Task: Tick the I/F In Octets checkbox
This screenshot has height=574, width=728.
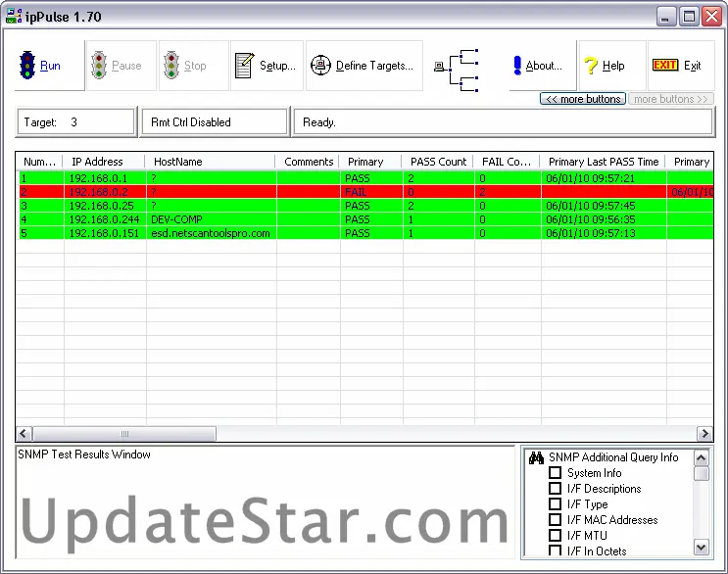Action: pyautogui.click(x=555, y=550)
